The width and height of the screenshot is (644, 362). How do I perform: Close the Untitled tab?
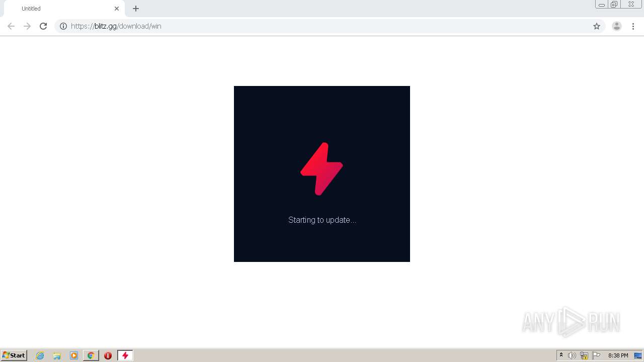click(117, 9)
